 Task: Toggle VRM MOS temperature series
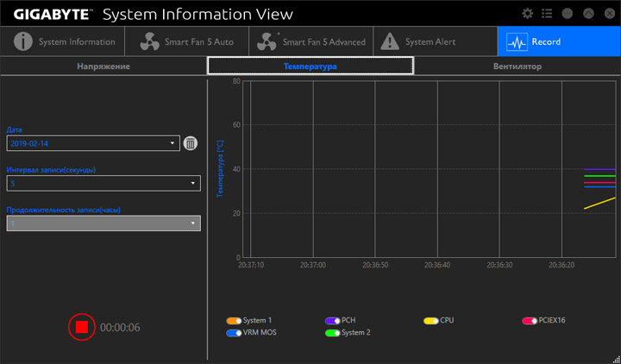(x=234, y=333)
